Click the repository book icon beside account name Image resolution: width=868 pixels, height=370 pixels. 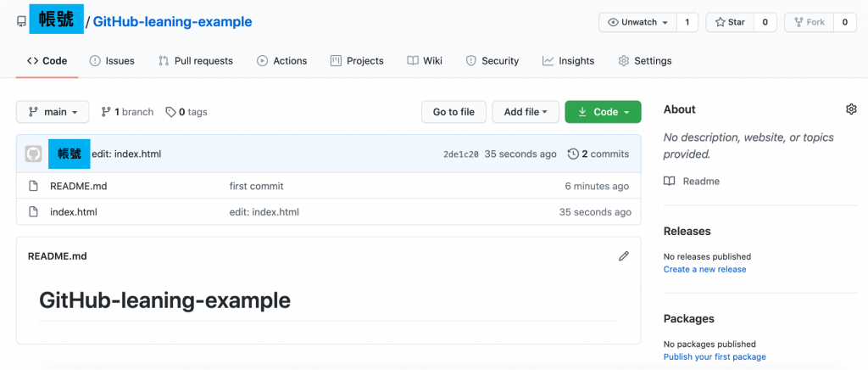click(x=21, y=22)
